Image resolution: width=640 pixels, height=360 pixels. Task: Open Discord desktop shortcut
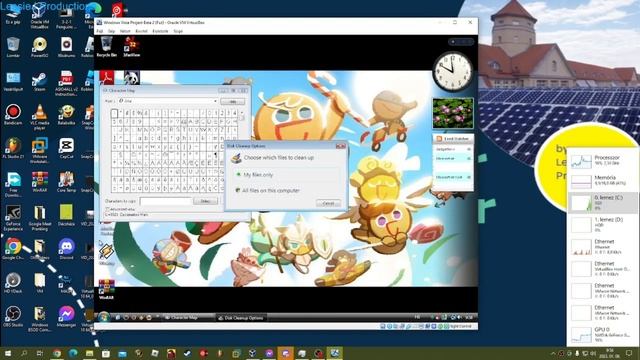pyautogui.click(x=66, y=249)
